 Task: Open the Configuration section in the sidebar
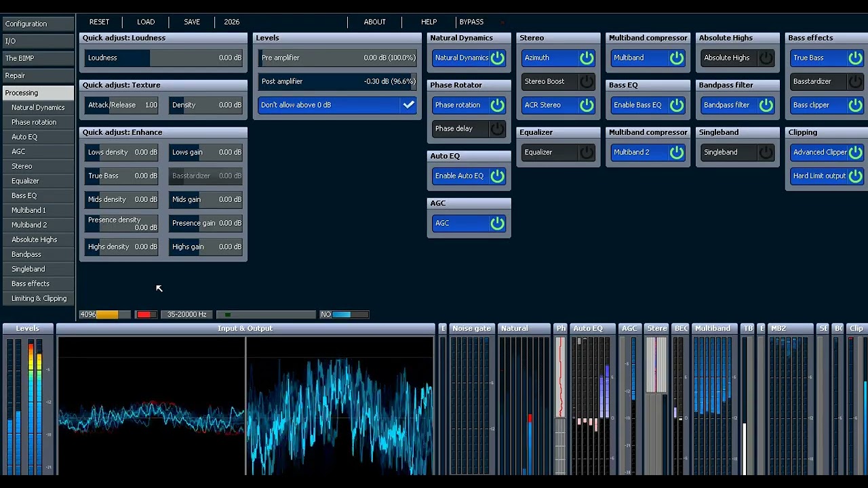tap(37, 24)
